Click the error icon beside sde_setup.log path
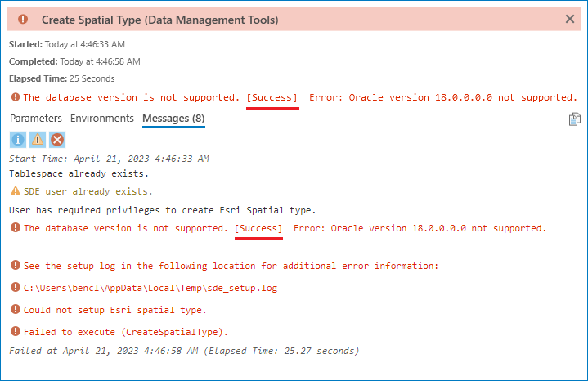 tap(15, 288)
